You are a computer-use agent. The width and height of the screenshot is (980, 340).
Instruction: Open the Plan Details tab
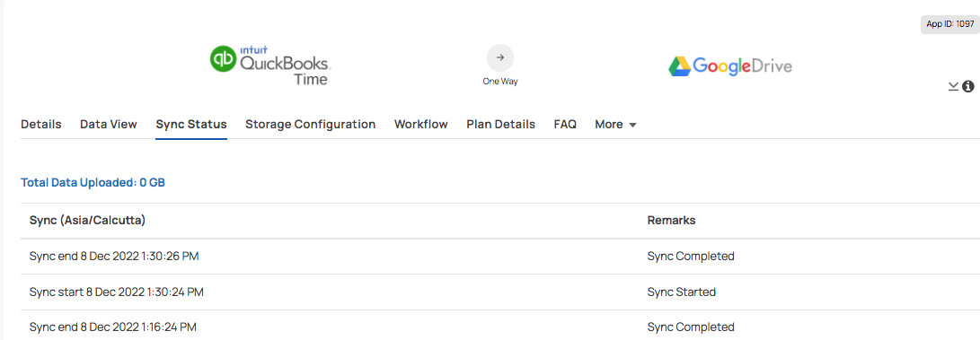click(x=500, y=124)
